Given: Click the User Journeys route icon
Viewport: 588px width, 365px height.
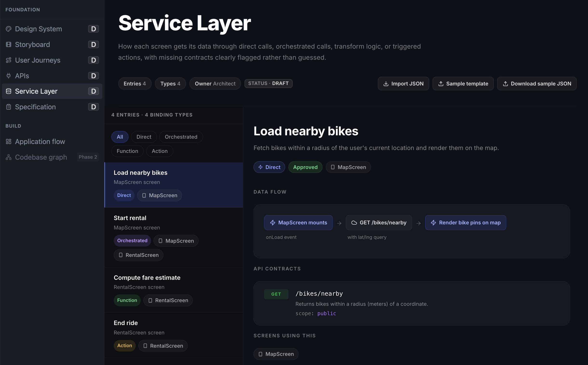Looking at the screenshot, I should pyautogui.click(x=9, y=60).
